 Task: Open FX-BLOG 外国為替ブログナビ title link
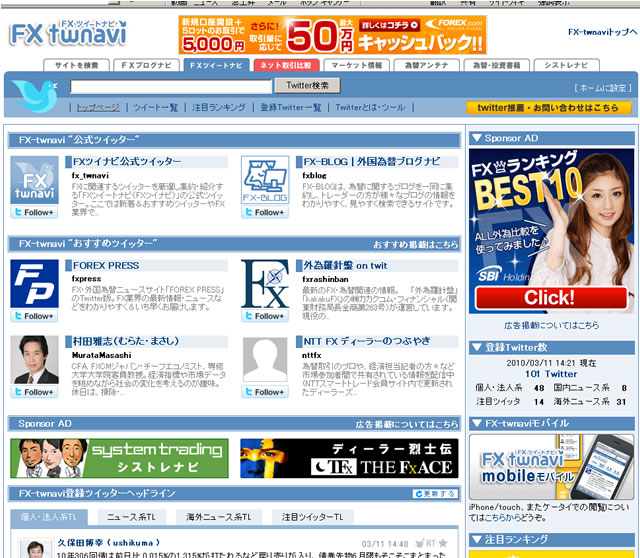pos(371,162)
